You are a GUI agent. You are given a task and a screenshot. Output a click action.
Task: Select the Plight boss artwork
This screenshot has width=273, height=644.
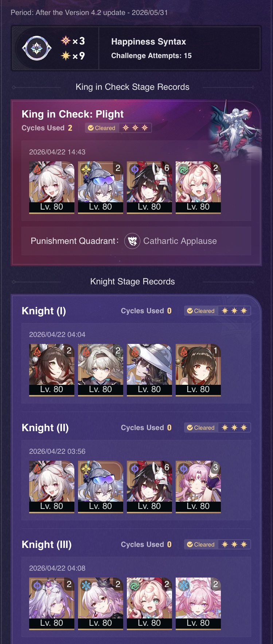pyautogui.click(x=235, y=129)
